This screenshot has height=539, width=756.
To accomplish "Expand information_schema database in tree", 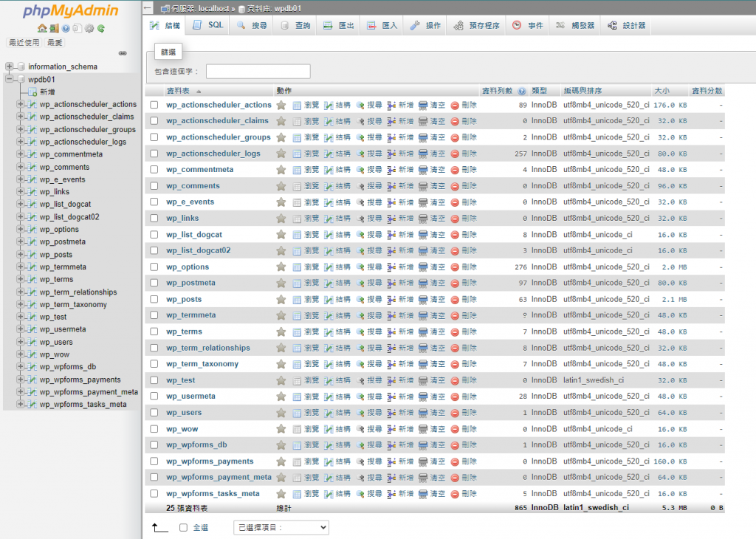I will [x=9, y=66].
